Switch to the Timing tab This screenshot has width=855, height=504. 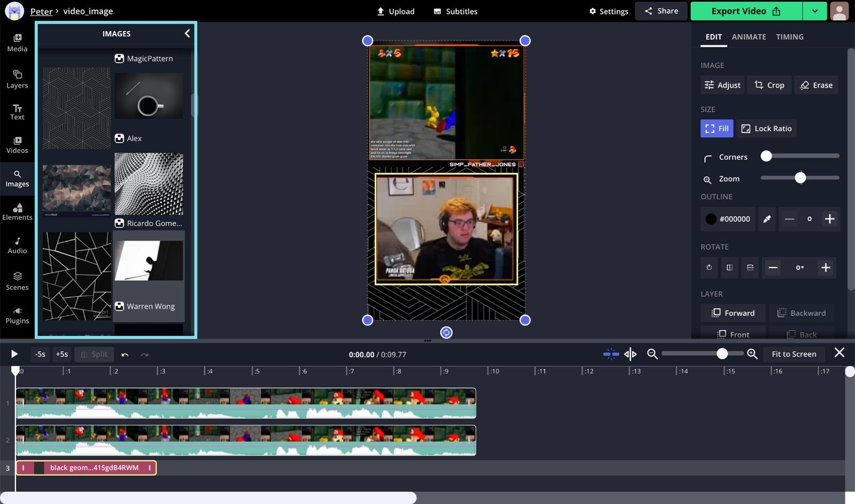pos(790,37)
